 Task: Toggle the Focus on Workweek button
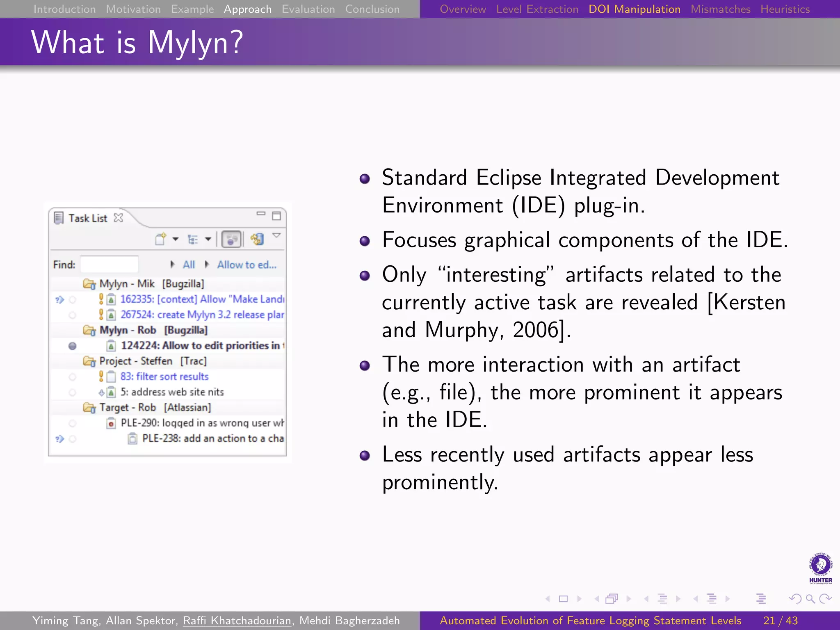(231, 239)
